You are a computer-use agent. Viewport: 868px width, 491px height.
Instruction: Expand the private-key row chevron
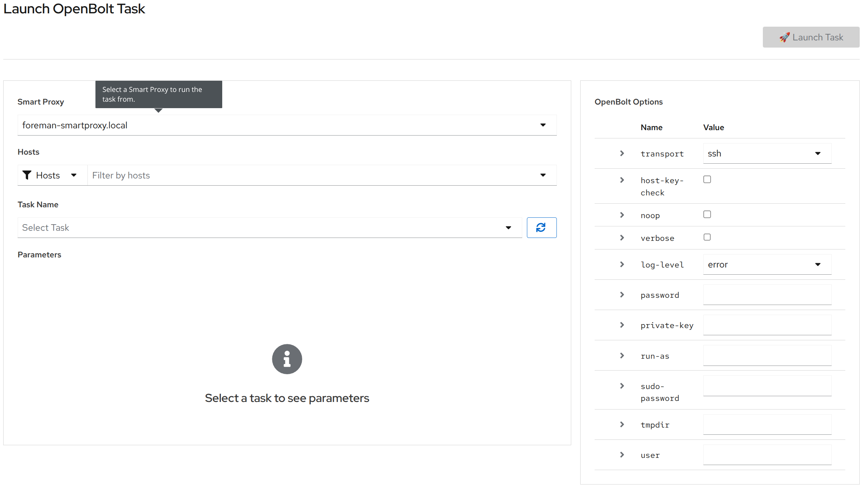coord(622,325)
